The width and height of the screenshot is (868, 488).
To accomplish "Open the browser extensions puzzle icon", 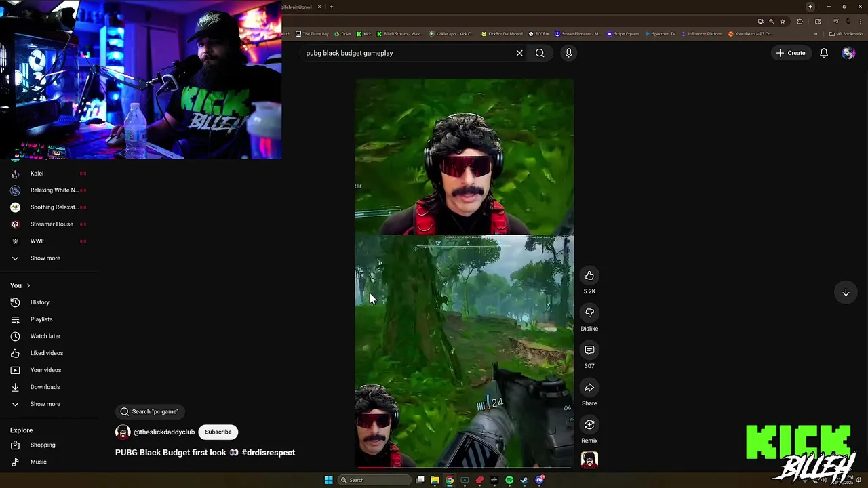I will coord(800,21).
